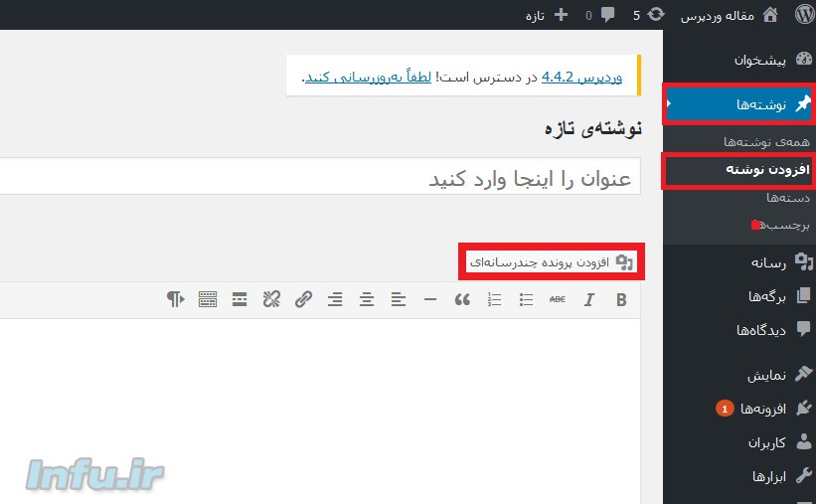Remove link with the unlink icon

click(270, 299)
